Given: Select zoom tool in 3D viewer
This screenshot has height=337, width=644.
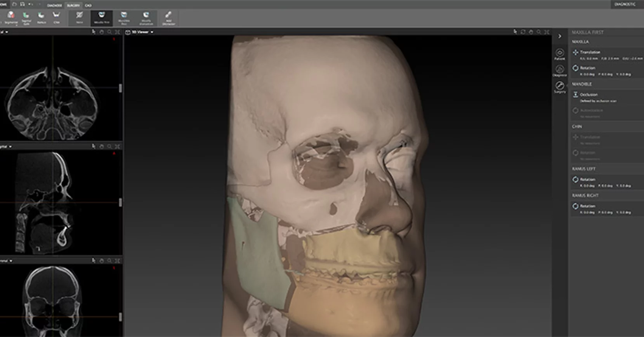Looking at the screenshot, I should [539, 32].
